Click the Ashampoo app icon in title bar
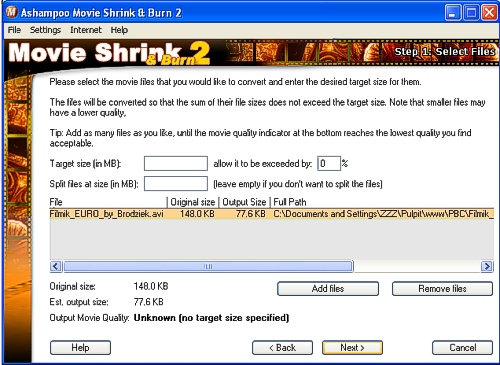The image size is (500, 365). pyautogui.click(x=11, y=12)
